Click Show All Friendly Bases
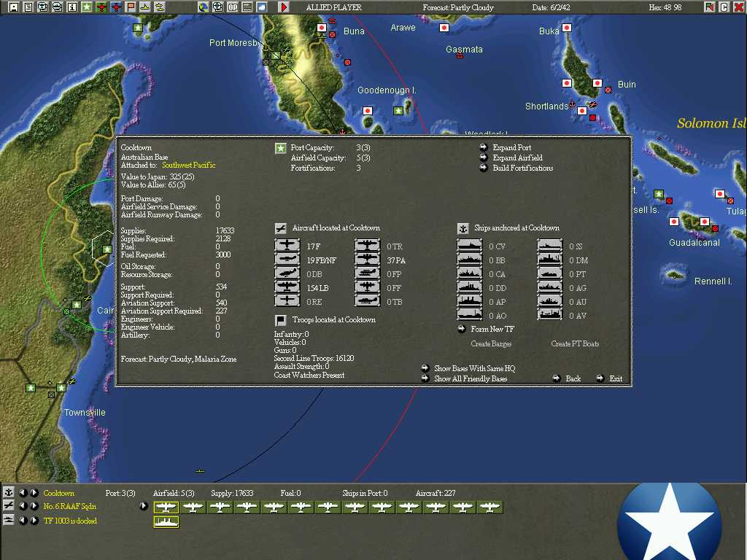Image resolution: width=747 pixels, height=560 pixels. tap(471, 378)
